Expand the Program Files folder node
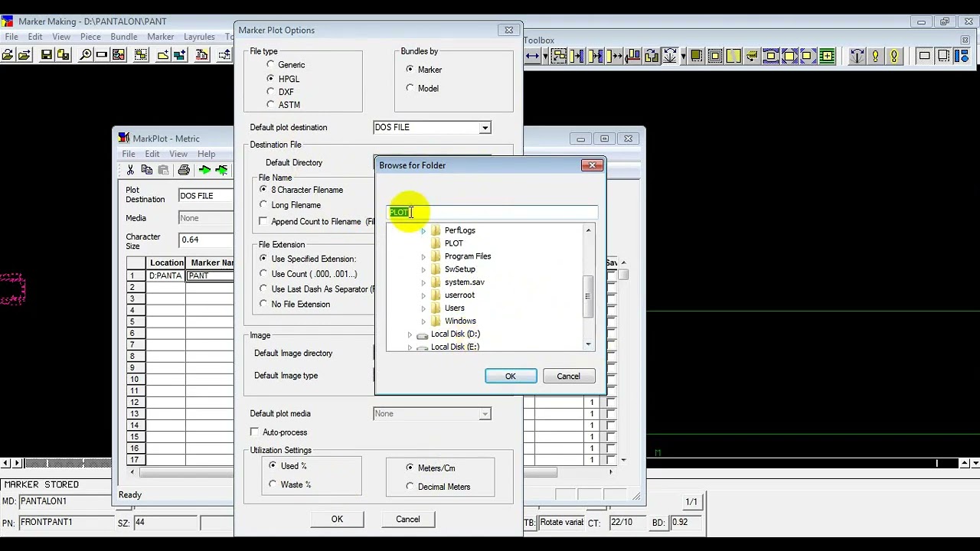The height and width of the screenshot is (551, 980). [x=423, y=256]
